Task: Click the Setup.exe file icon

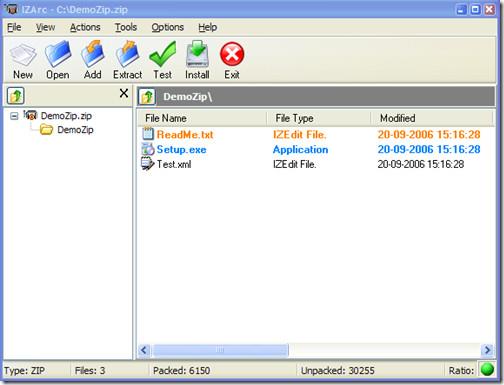Action: [x=148, y=149]
